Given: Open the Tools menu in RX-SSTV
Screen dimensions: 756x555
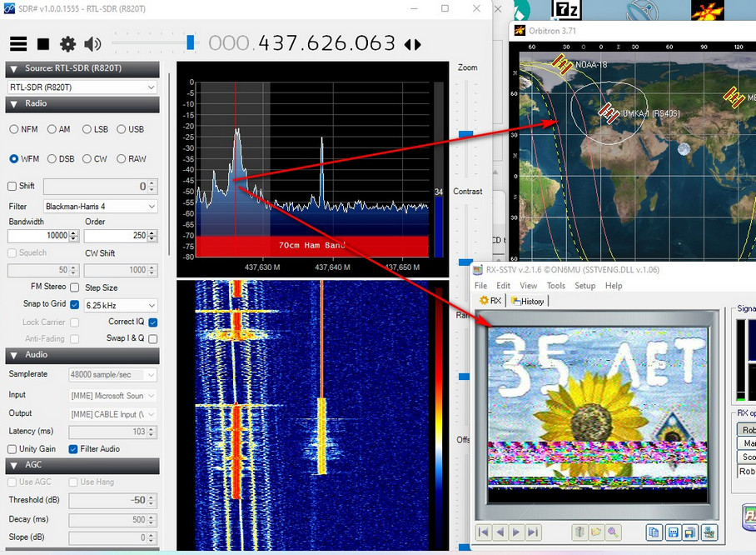Looking at the screenshot, I should 556,286.
